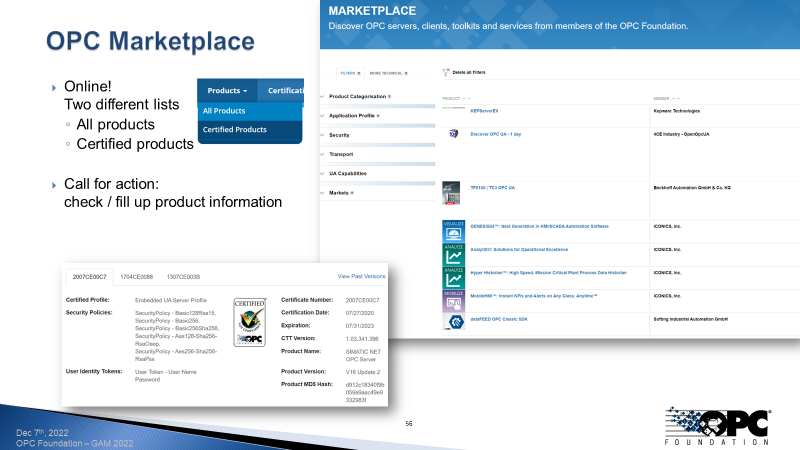Click the Kepware Technologies member cell
This screenshot has width=800, height=450.
(x=677, y=111)
